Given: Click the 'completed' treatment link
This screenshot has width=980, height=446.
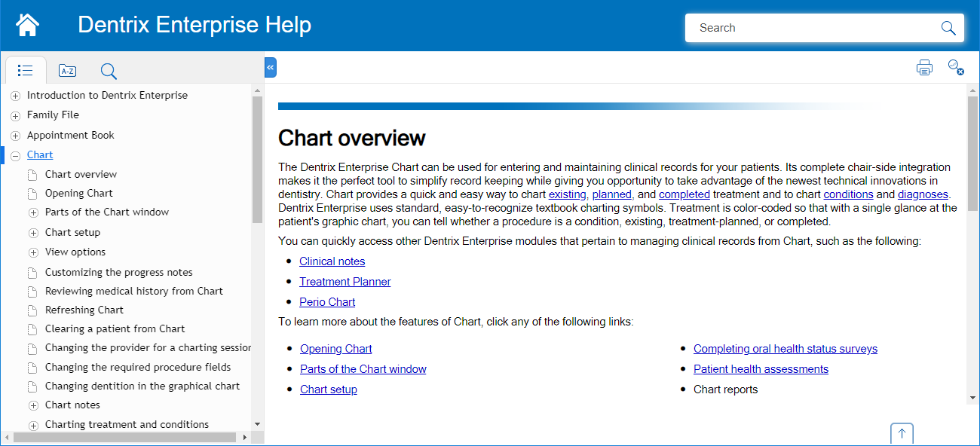Looking at the screenshot, I should pos(684,194).
